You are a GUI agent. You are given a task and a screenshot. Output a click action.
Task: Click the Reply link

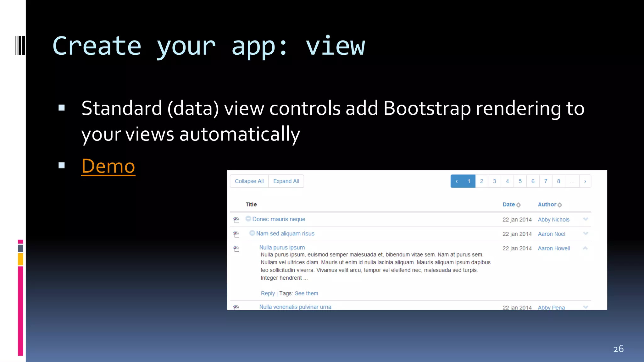click(x=268, y=293)
